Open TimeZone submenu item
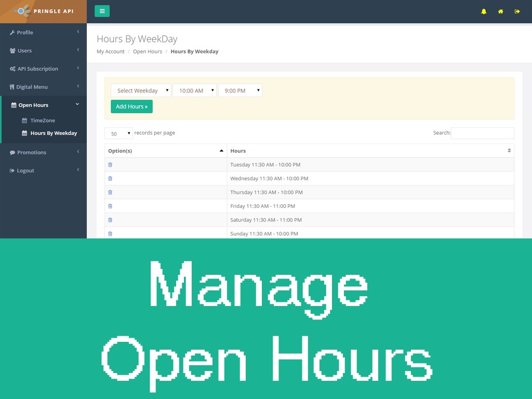The height and width of the screenshot is (399, 532). point(43,121)
